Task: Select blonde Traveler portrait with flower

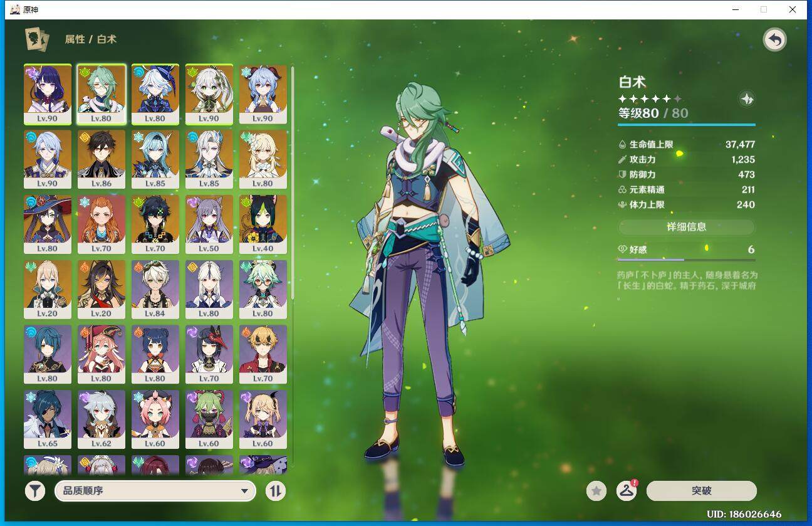Action: [263, 159]
